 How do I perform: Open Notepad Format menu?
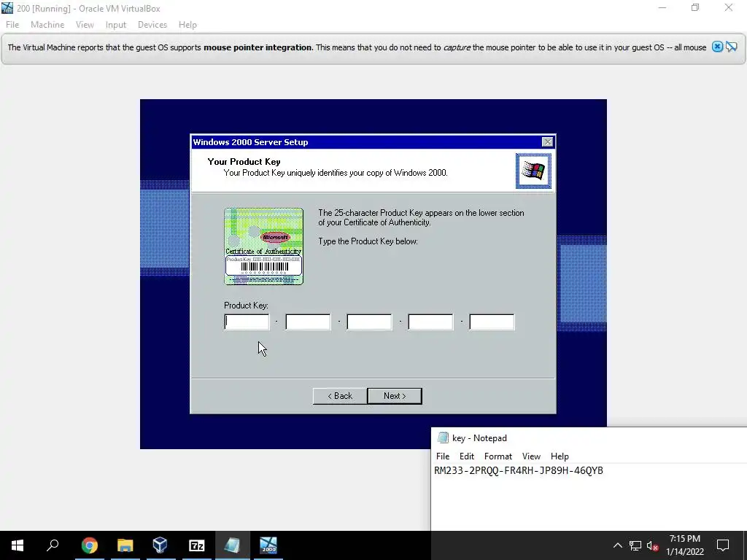click(x=498, y=456)
